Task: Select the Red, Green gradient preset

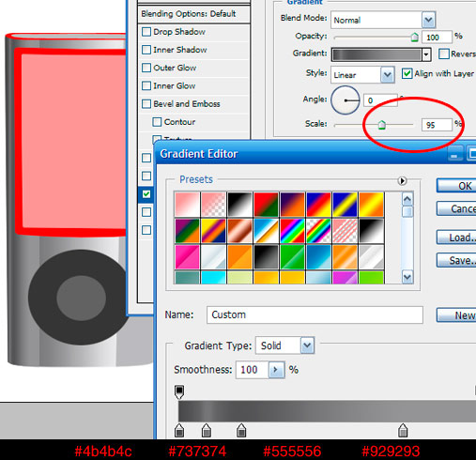Action: point(266,205)
